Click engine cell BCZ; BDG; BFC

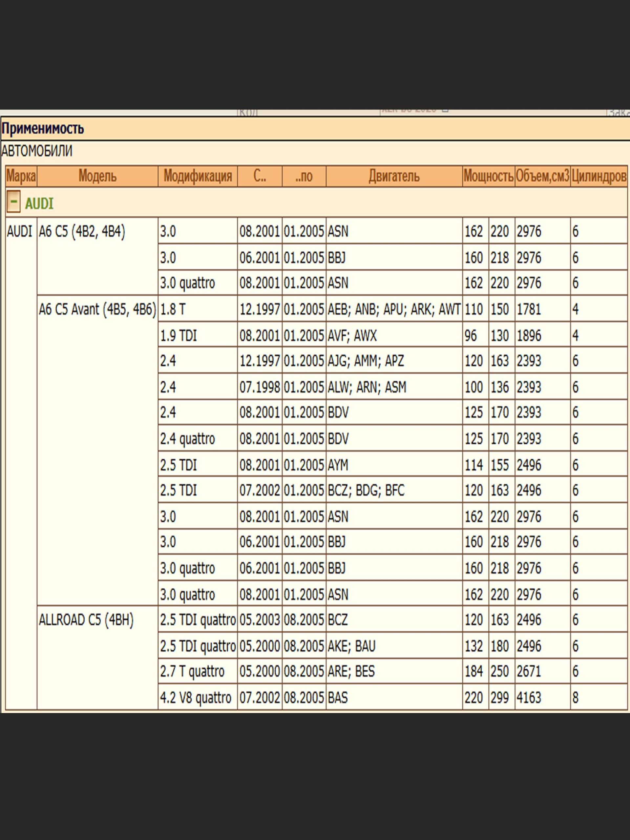tap(366, 490)
